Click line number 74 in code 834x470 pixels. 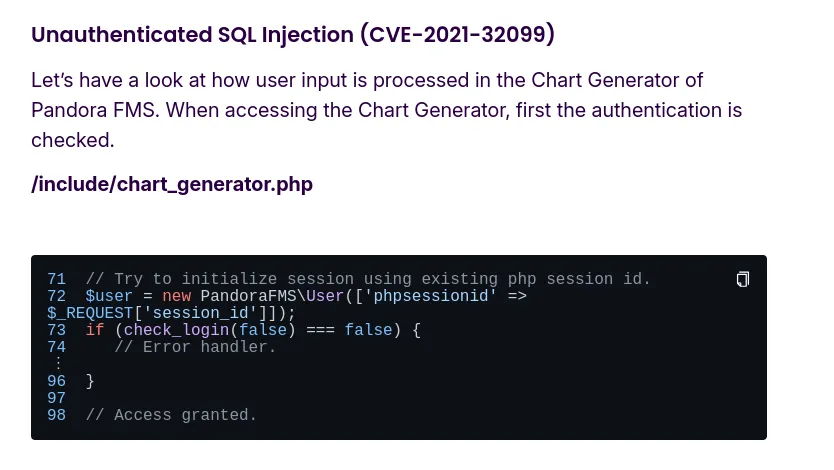point(56,347)
